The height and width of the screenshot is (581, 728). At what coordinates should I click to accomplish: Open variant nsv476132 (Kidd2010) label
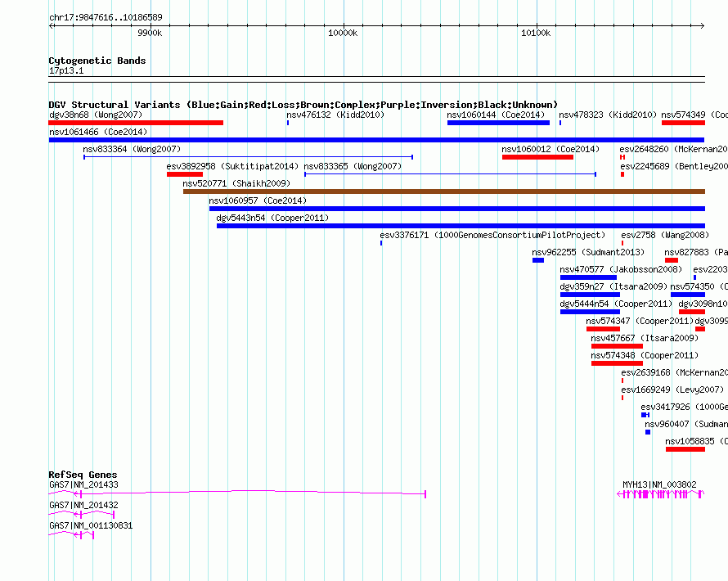click(x=335, y=115)
